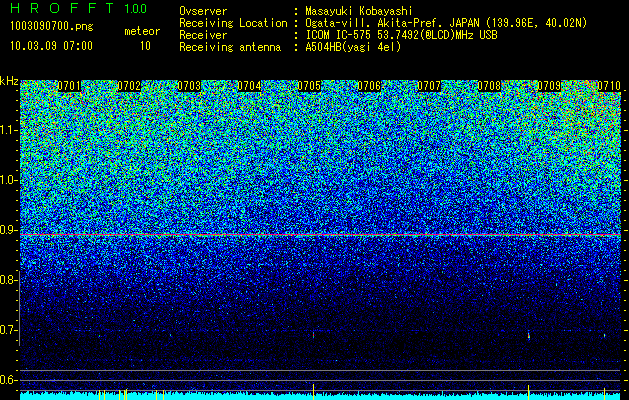This screenshot has height=400, width=629.
Task: Click the 0.7 kHz axis label
Action: (x=9, y=330)
